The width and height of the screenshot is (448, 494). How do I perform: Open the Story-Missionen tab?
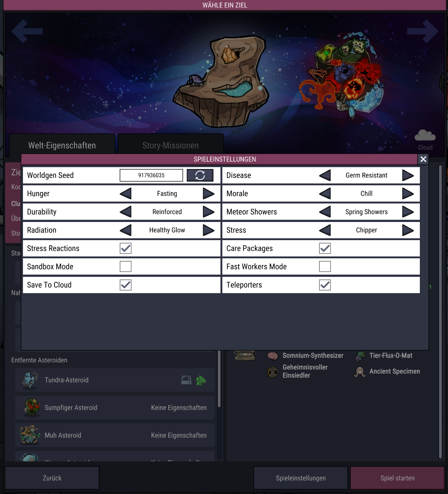click(x=170, y=145)
